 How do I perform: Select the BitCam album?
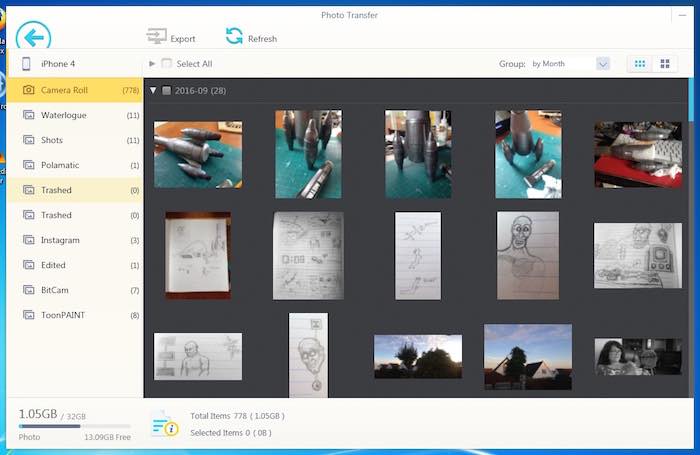pos(55,290)
